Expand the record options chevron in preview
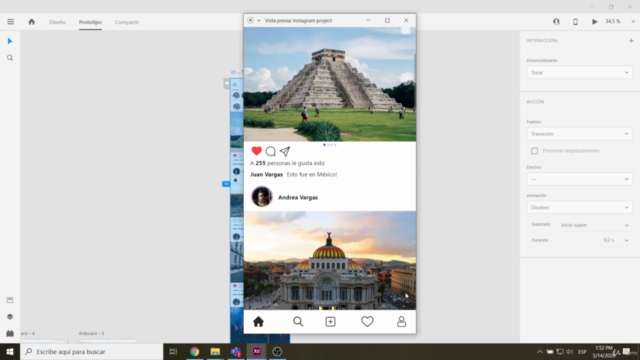640x360 pixels. coord(259,20)
